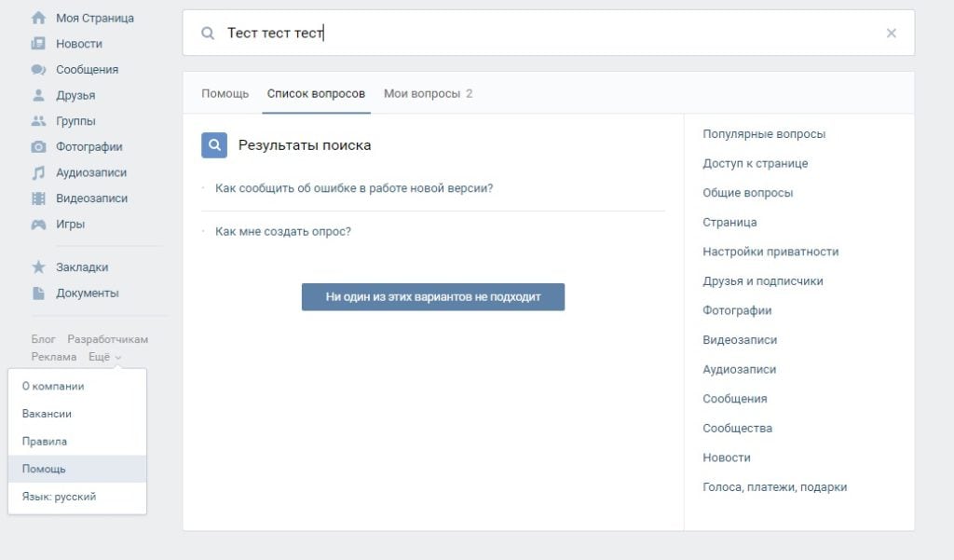
Task: Open Популярные вопросы category
Action: pos(764,134)
